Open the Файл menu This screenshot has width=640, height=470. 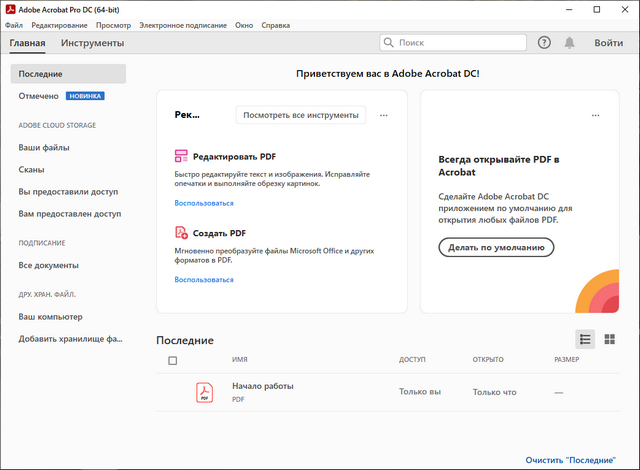14,24
